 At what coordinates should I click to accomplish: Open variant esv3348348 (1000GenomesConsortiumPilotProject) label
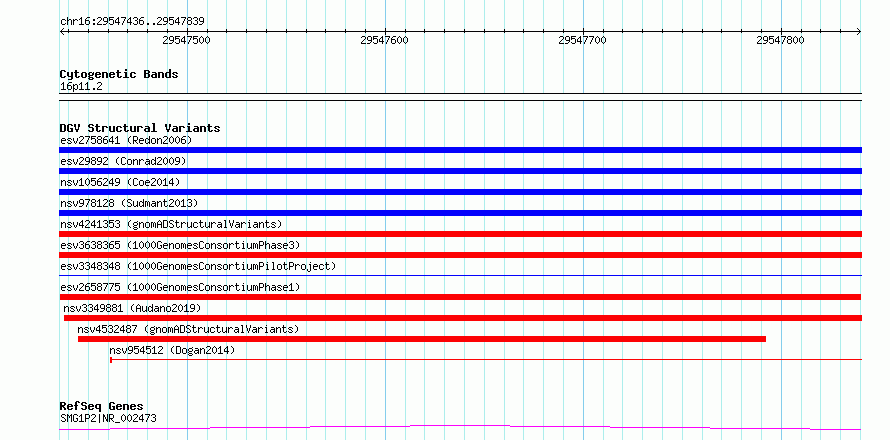tap(198, 266)
